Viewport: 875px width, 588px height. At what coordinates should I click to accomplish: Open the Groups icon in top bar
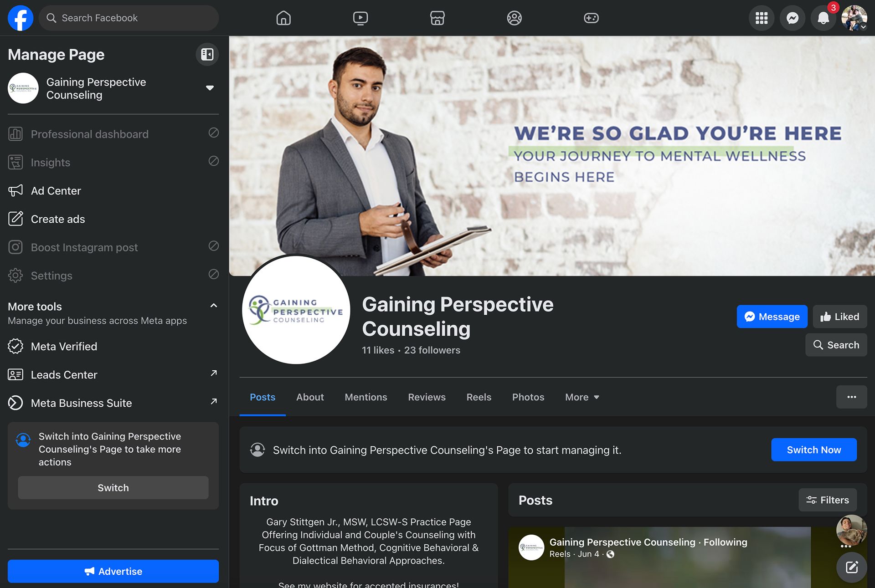pyautogui.click(x=515, y=18)
